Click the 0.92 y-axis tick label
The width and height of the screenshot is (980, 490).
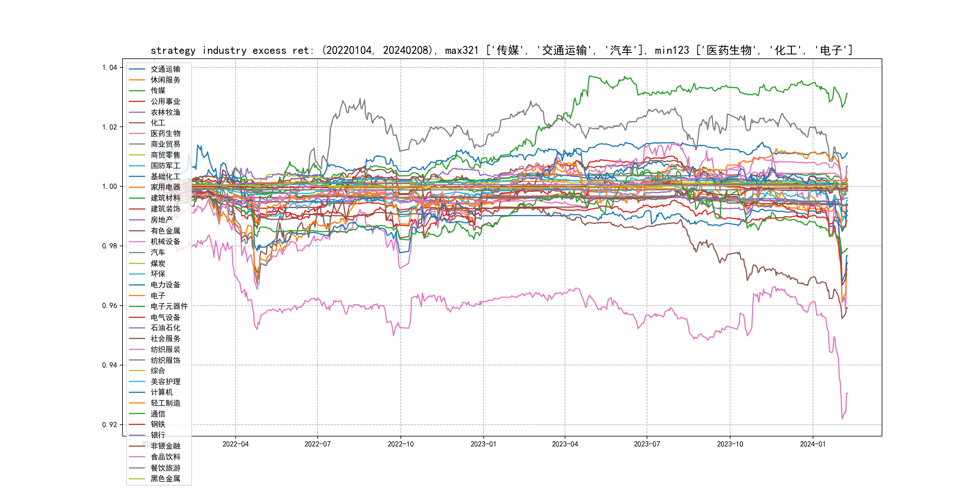(109, 425)
